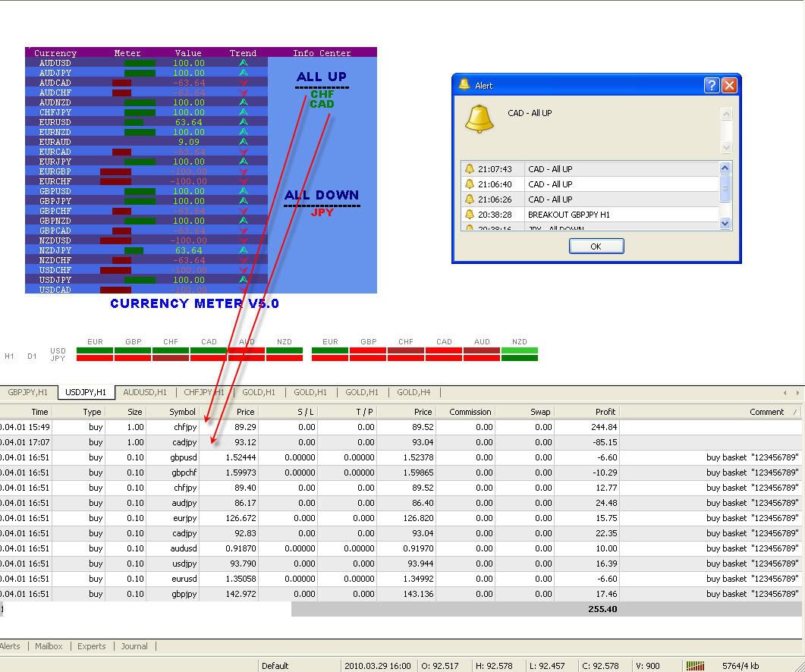
Task: Select the gbpjpy buy basket trade row
Action: pos(401,594)
